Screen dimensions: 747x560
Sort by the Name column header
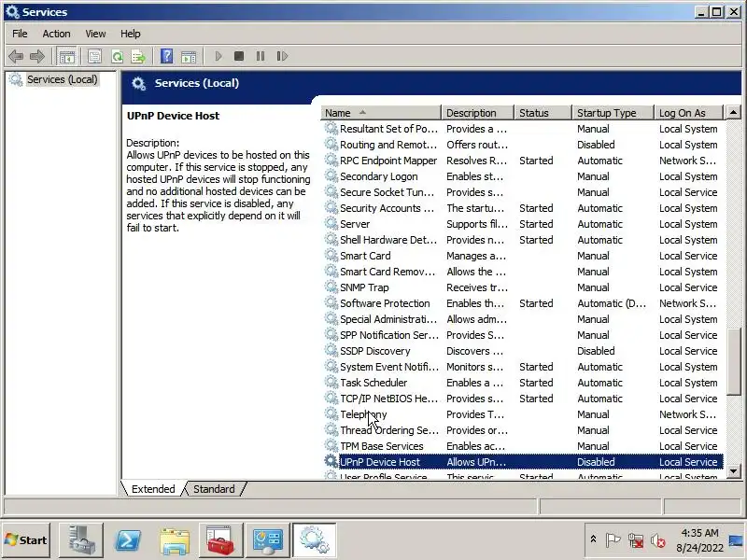(x=381, y=113)
